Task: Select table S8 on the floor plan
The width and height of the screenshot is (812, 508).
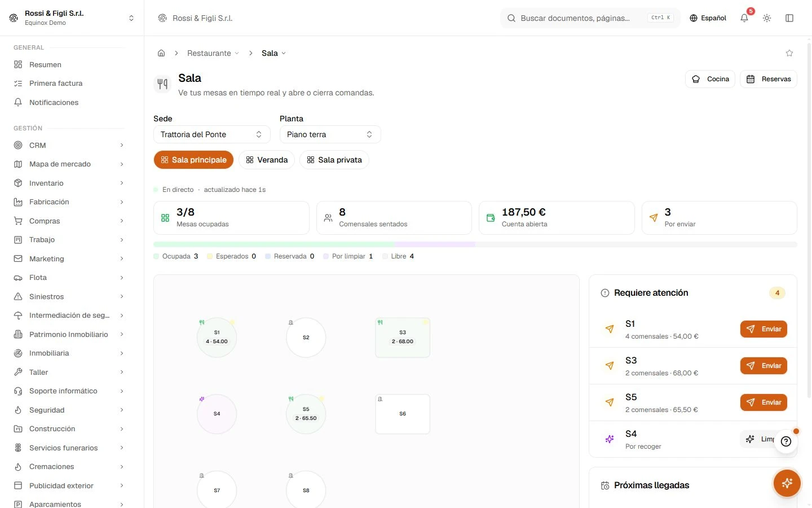Action: (x=306, y=489)
